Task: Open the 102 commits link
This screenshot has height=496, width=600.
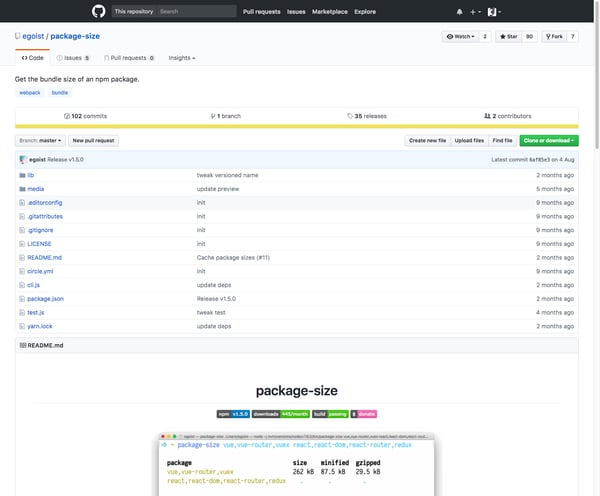Action: [85, 116]
